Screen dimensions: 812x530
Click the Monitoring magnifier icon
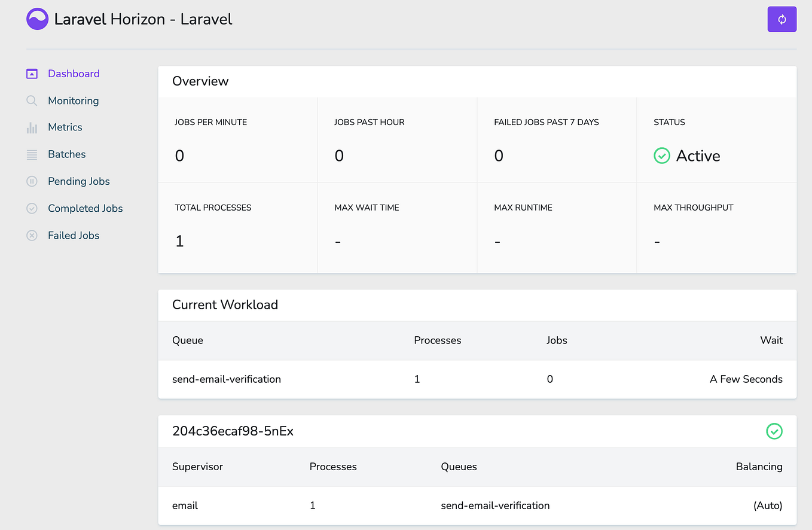32,100
